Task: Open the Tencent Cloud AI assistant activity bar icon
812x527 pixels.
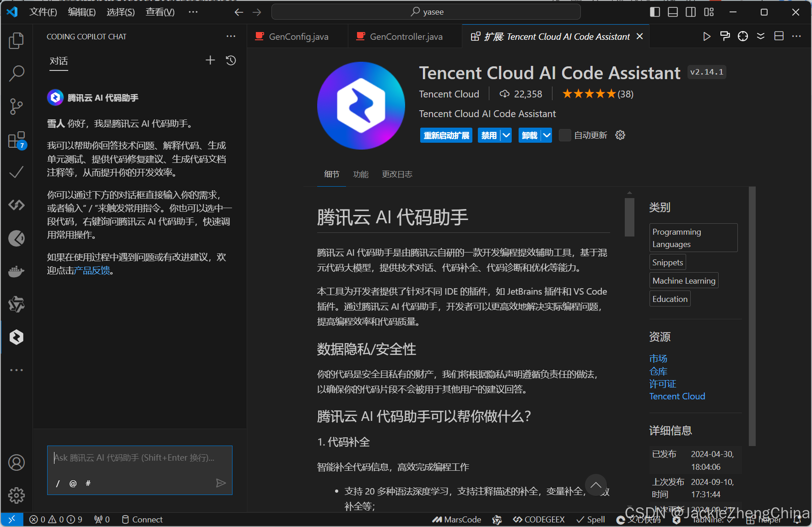Action: (x=16, y=337)
